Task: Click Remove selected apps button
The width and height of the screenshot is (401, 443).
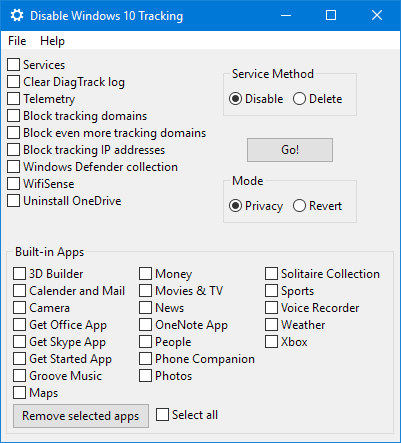Action: tap(81, 416)
